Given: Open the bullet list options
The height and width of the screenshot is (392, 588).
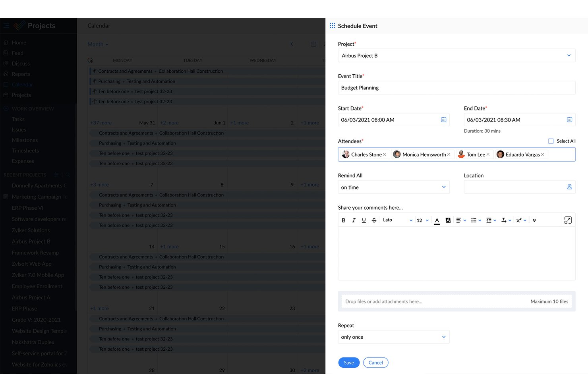Looking at the screenshot, I should click(x=476, y=220).
